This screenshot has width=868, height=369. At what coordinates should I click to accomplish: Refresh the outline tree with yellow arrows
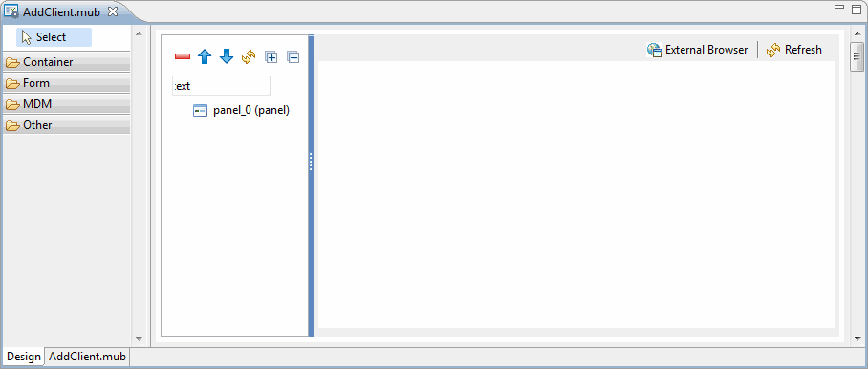coord(249,56)
